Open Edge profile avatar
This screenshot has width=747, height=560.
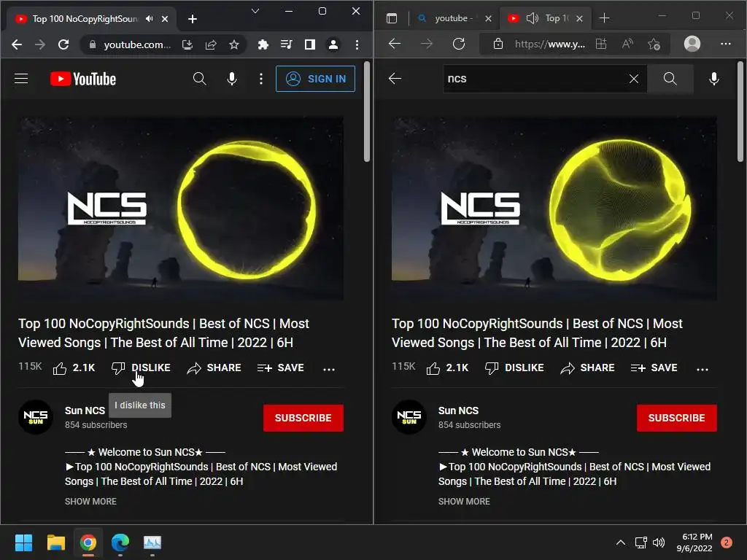(692, 44)
